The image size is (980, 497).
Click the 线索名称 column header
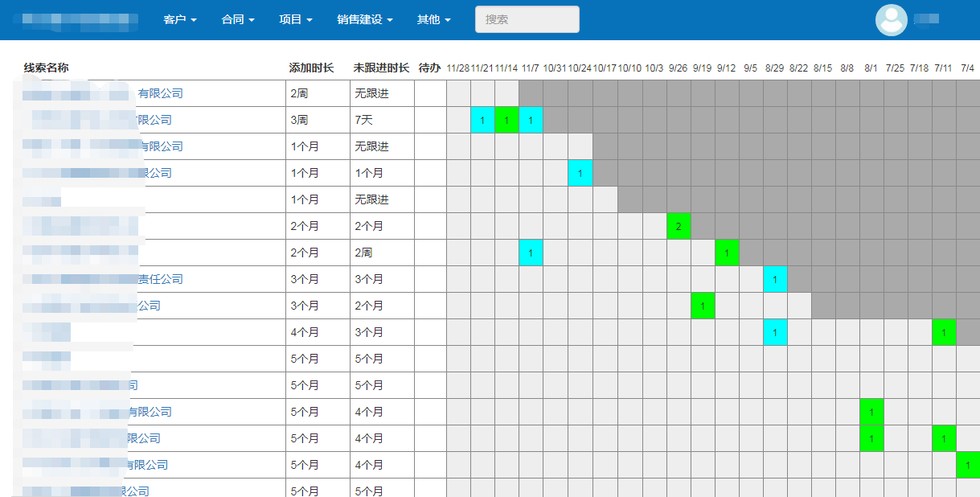(x=51, y=68)
